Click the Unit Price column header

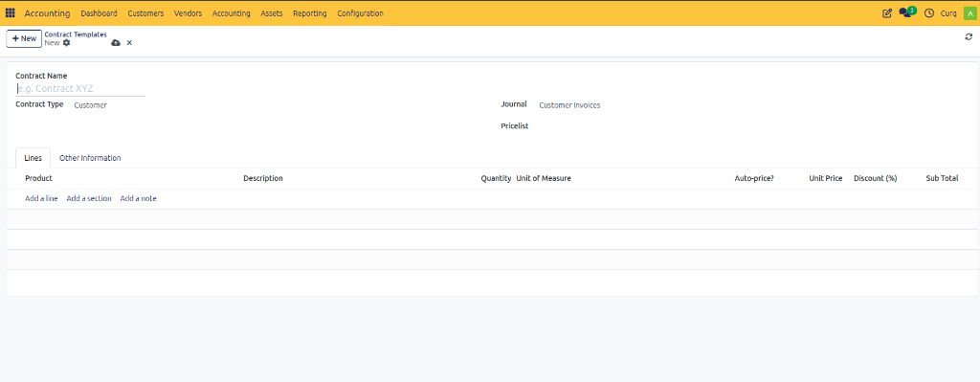click(x=826, y=179)
